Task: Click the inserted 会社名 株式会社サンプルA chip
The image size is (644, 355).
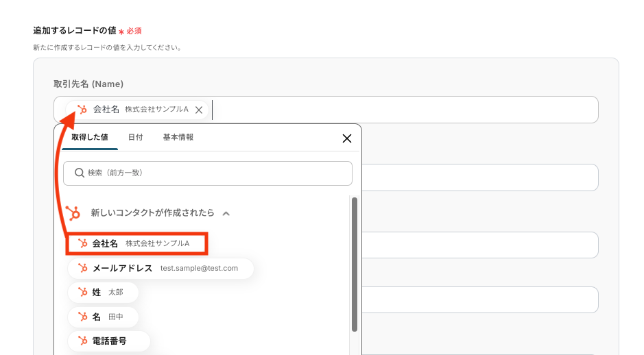Action: (137, 110)
